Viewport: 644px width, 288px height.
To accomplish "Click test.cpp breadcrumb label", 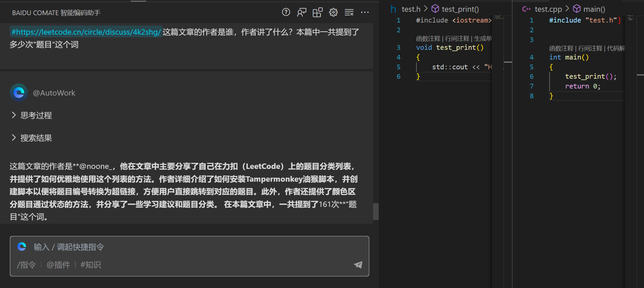I will (x=548, y=9).
